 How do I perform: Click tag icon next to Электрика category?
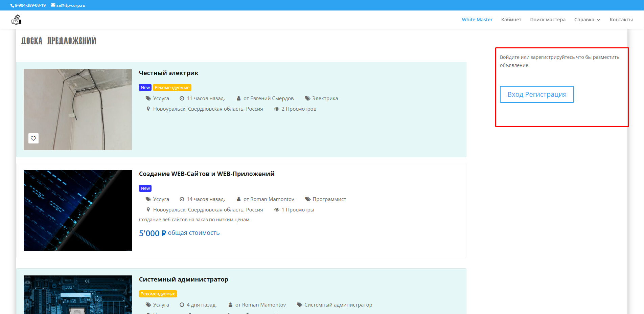[307, 98]
